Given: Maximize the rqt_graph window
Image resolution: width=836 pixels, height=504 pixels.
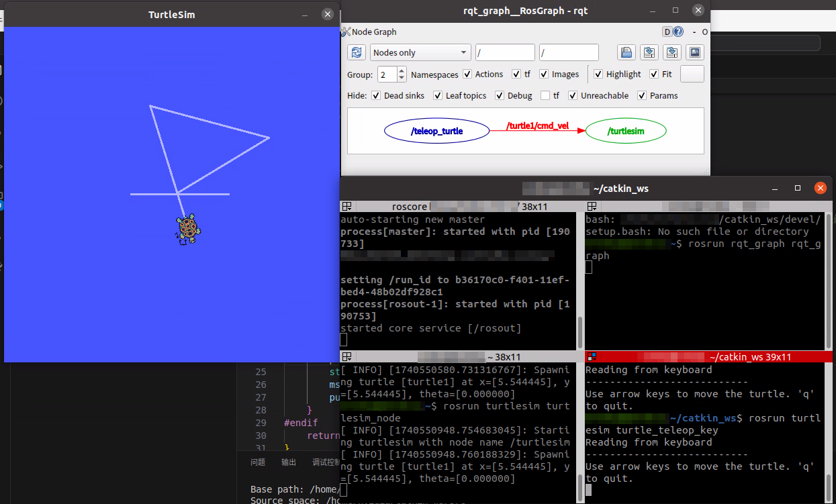Looking at the screenshot, I should pos(676,11).
